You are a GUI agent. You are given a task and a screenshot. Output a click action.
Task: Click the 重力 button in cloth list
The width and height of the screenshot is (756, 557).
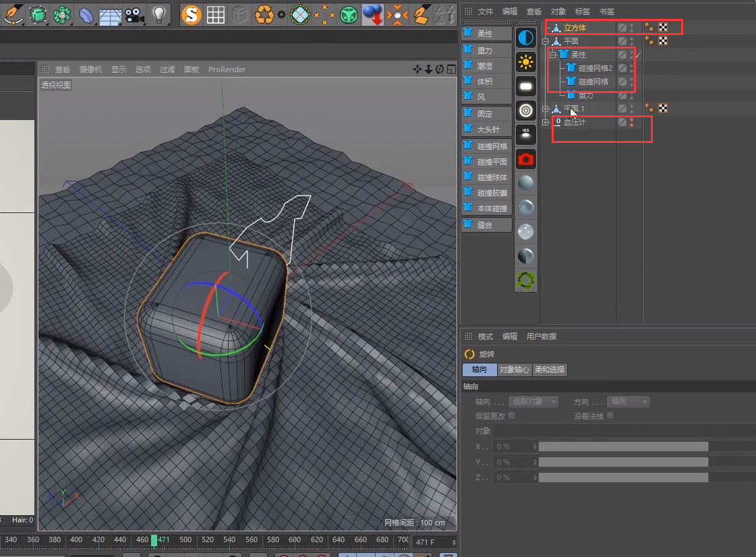click(486, 50)
